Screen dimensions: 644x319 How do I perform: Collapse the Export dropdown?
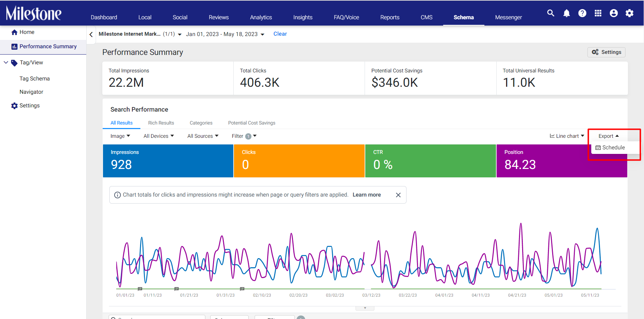(609, 136)
